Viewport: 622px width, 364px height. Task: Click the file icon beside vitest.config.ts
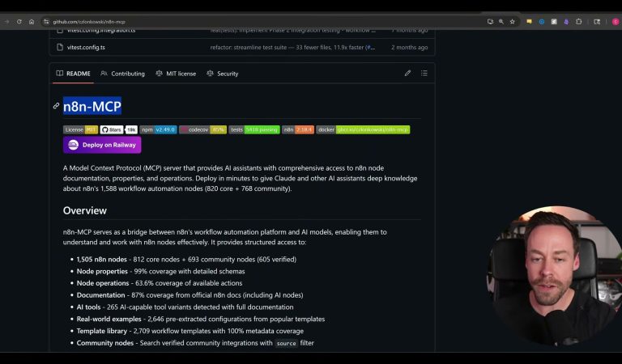[x=60, y=47]
